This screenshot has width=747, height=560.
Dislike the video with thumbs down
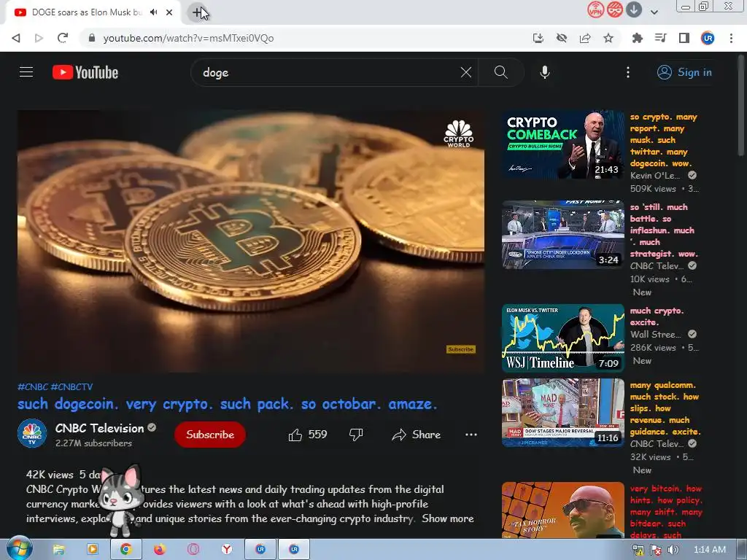pos(356,435)
